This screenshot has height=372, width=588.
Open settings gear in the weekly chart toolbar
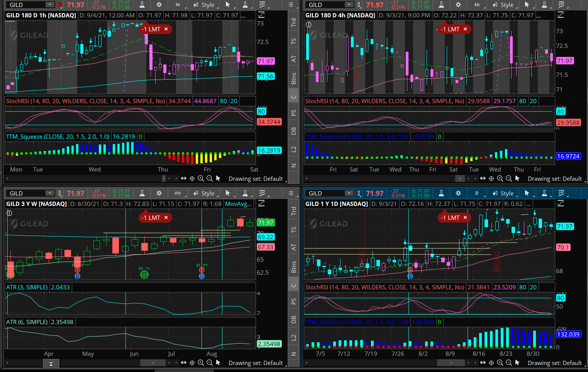(x=159, y=193)
